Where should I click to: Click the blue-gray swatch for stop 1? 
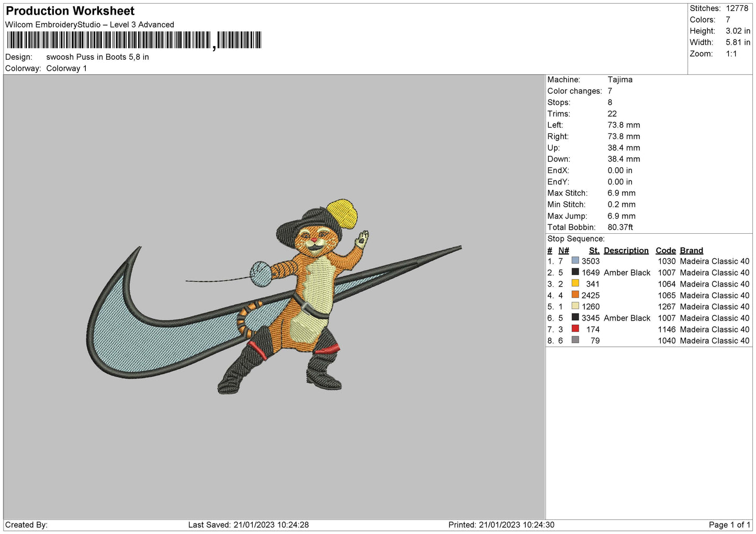point(575,260)
